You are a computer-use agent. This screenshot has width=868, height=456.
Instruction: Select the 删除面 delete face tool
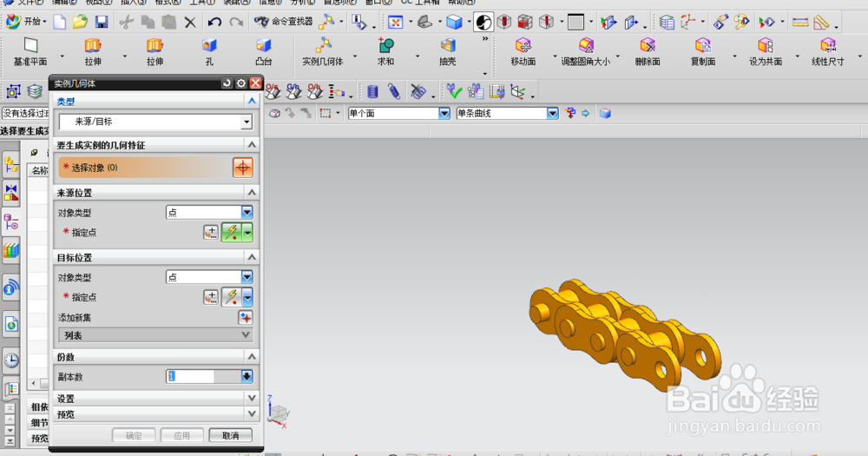[648, 52]
